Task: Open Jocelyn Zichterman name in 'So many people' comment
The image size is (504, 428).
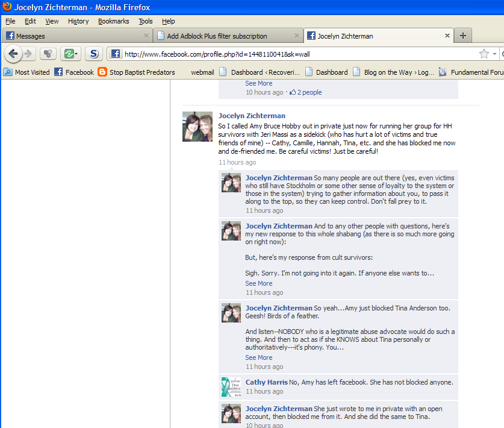Action: 279,178
